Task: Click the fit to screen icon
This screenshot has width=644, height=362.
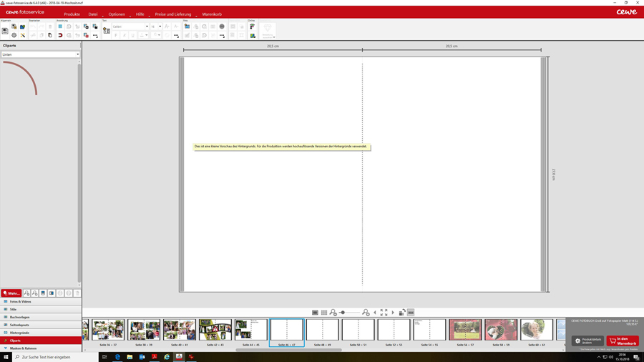Action: (x=384, y=313)
